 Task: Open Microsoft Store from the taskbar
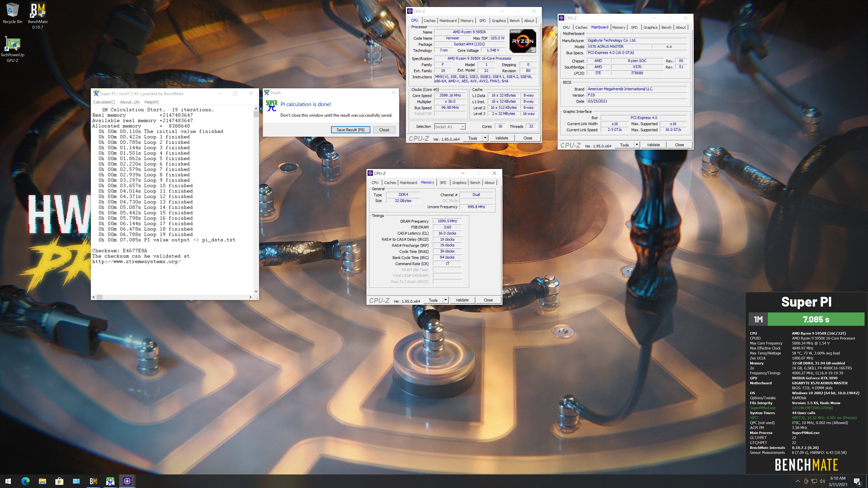[x=59, y=481]
